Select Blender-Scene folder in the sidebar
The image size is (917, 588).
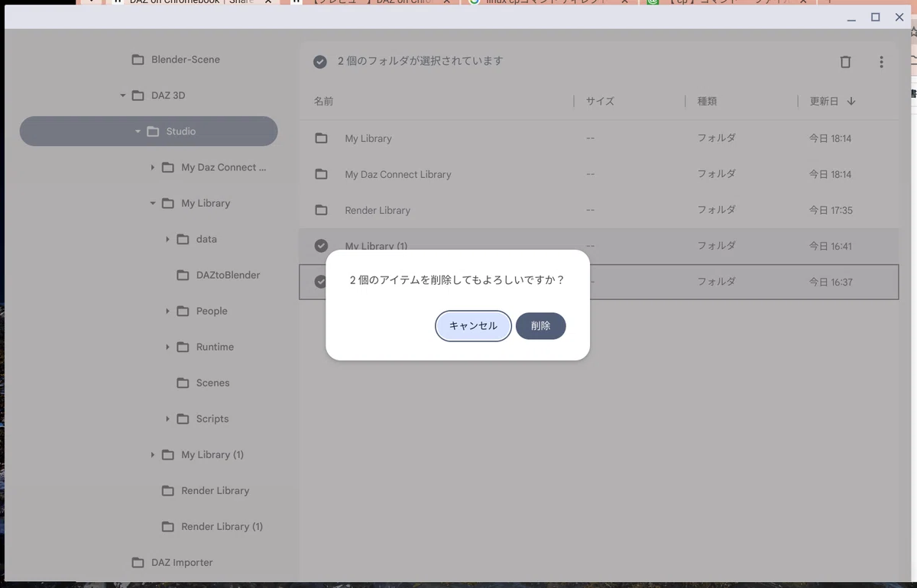coord(148,60)
